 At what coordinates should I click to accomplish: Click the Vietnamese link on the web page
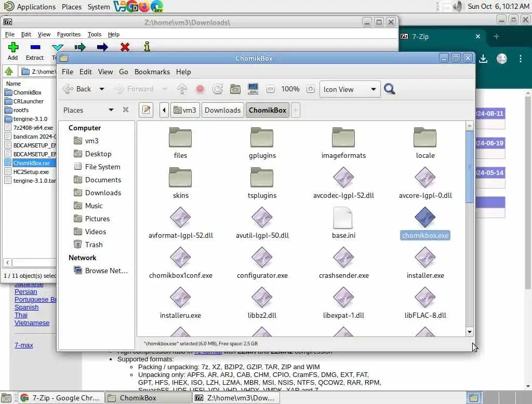coord(32,322)
